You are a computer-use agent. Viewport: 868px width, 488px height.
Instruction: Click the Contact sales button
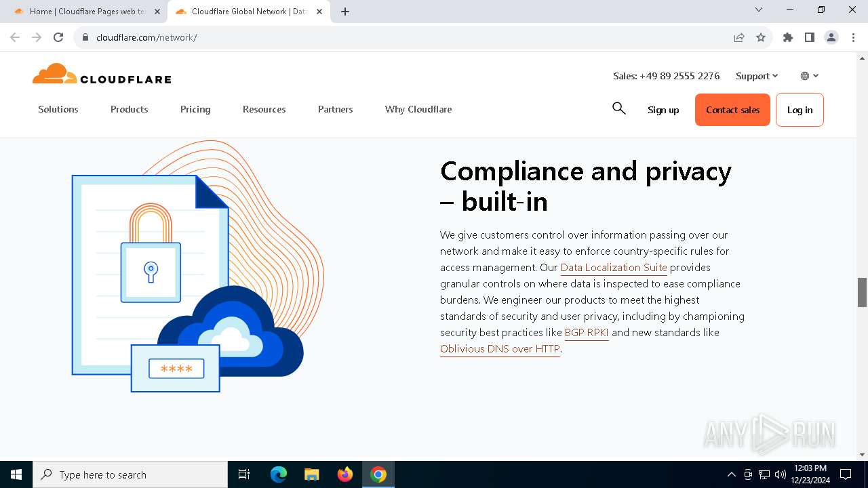tap(732, 110)
